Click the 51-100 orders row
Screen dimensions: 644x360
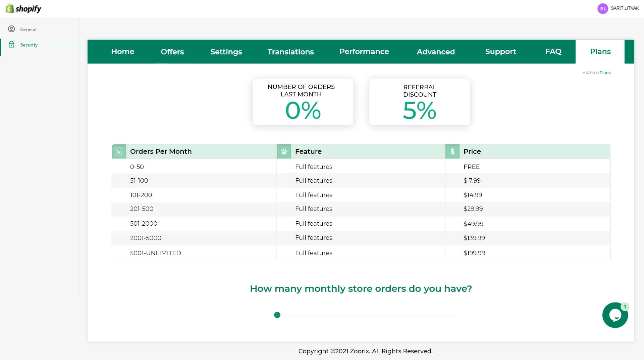point(361,181)
